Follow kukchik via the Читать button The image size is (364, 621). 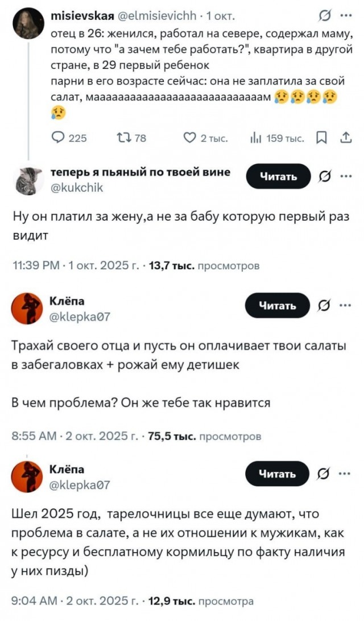tap(277, 176)
